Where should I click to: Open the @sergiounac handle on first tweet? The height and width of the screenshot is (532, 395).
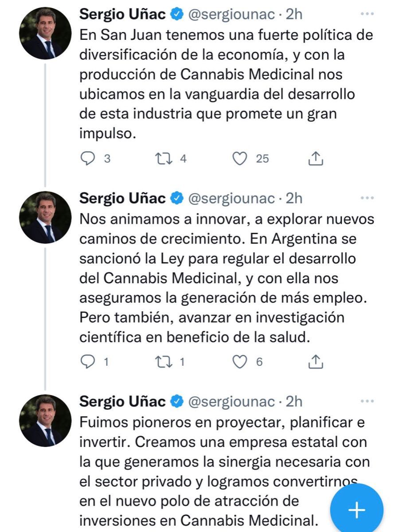pos(231,14)
